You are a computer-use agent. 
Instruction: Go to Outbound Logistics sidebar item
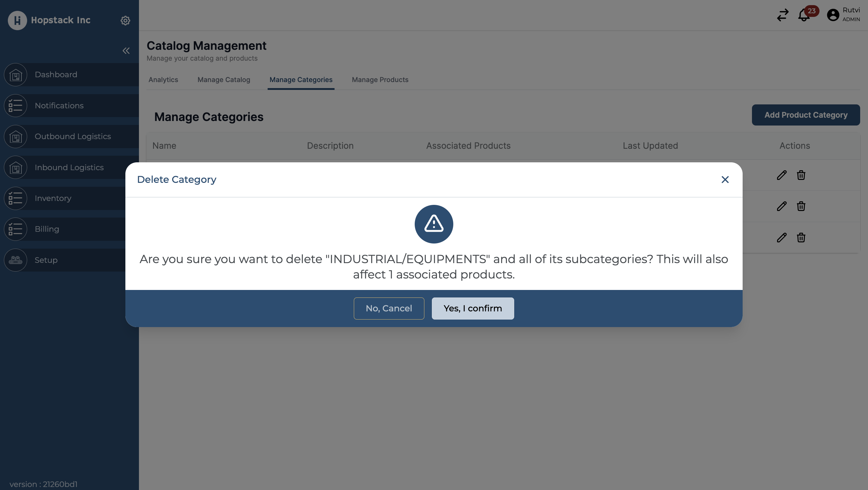click(72, 137)
